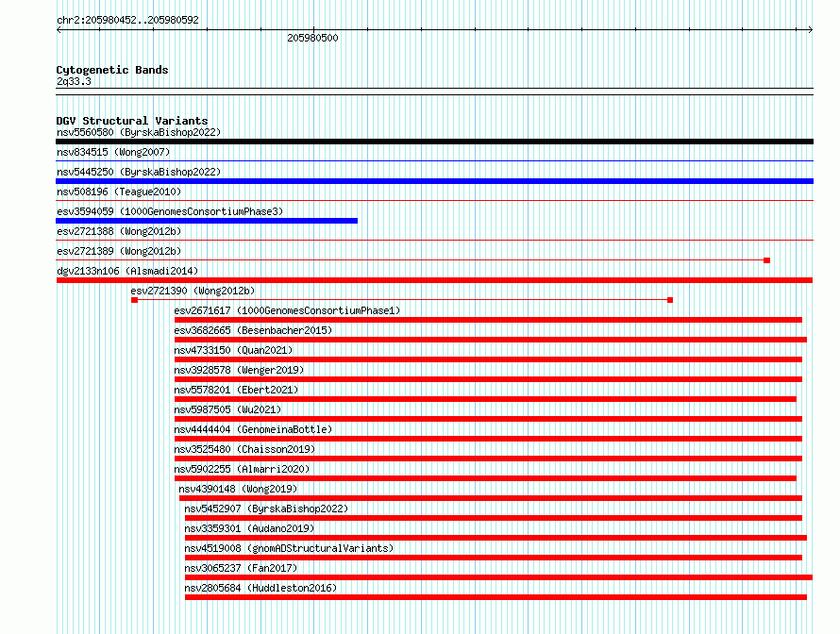Select the nsv5452907 (ByrskaBishop2022) label
The height and width of the screenshot is (634, 840).
coord(266,509)
